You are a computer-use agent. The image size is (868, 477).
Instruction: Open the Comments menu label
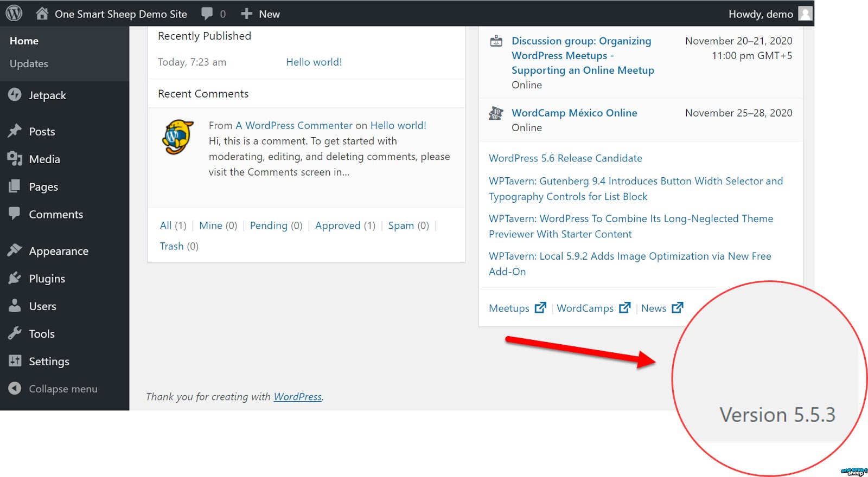tap(56, 215)
